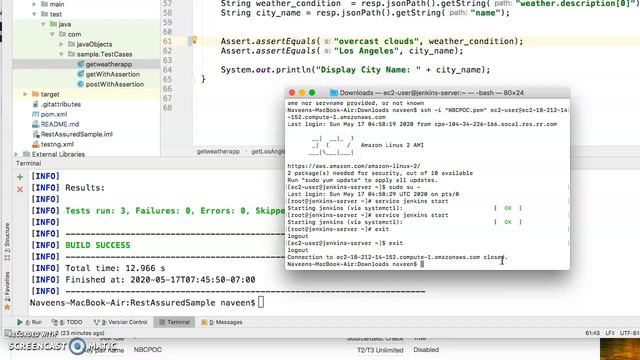Image resolution: width=640 pixels, height=360 pixels.
Task: Click the bash terminal prompt line
Action: click(x=356, y=264)
